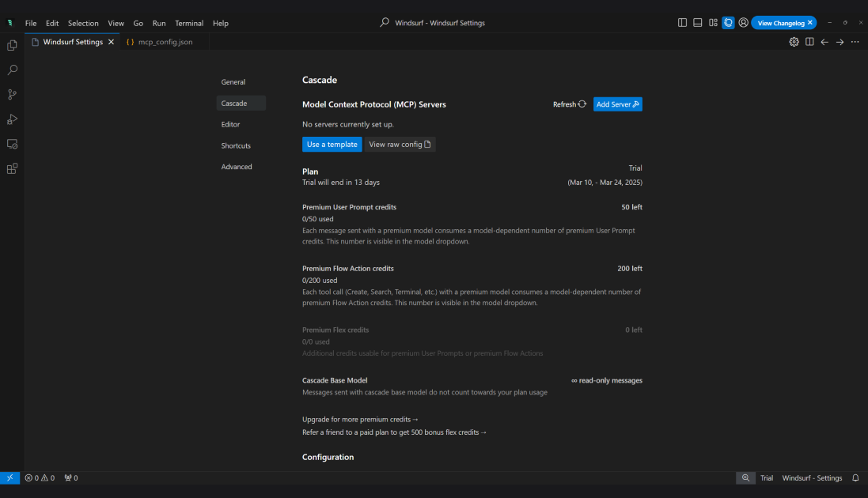Open the editor more actions ellipsis
Screen dimensions: 868x498
click(855, 42)
